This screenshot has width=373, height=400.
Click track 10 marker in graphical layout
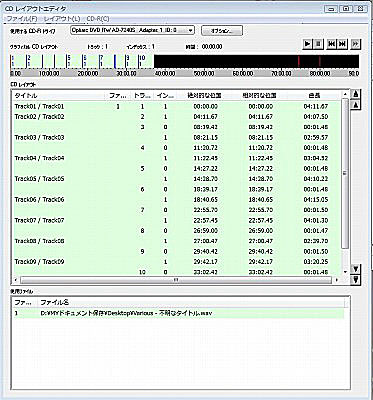pyautogui.click(x=142, y=61)
